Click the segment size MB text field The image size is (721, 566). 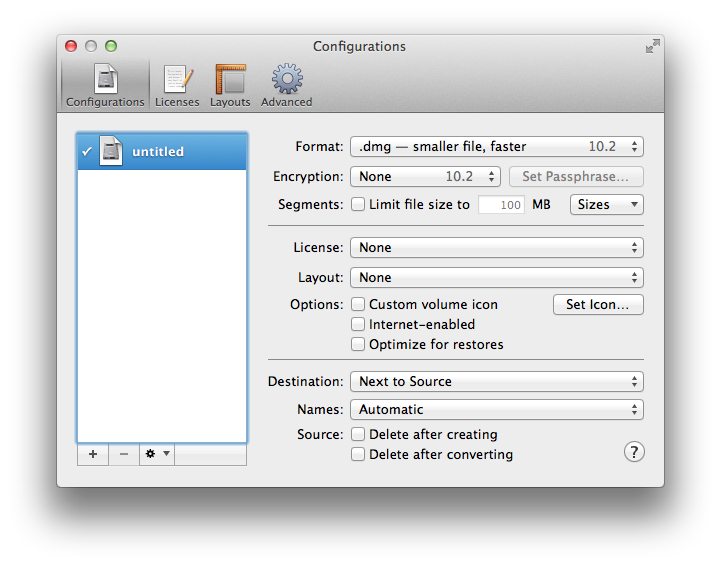pyautogui.click(x=501, y=205)
